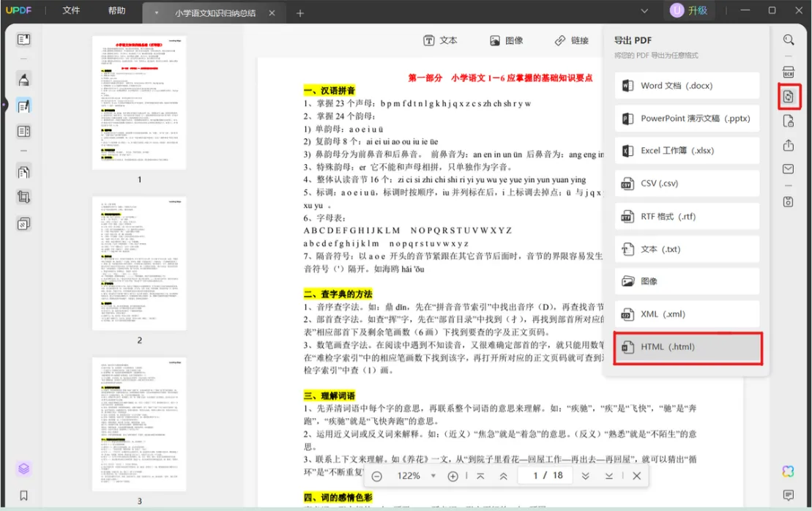Viewport: 812px width, 511px height.
Task: Open the Layers panel icon
Action: tap(23, 469)
